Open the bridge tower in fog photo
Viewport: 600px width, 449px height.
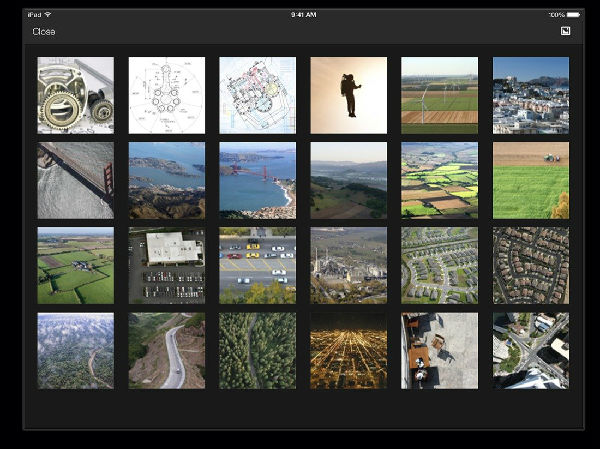[x=76, y=180]
